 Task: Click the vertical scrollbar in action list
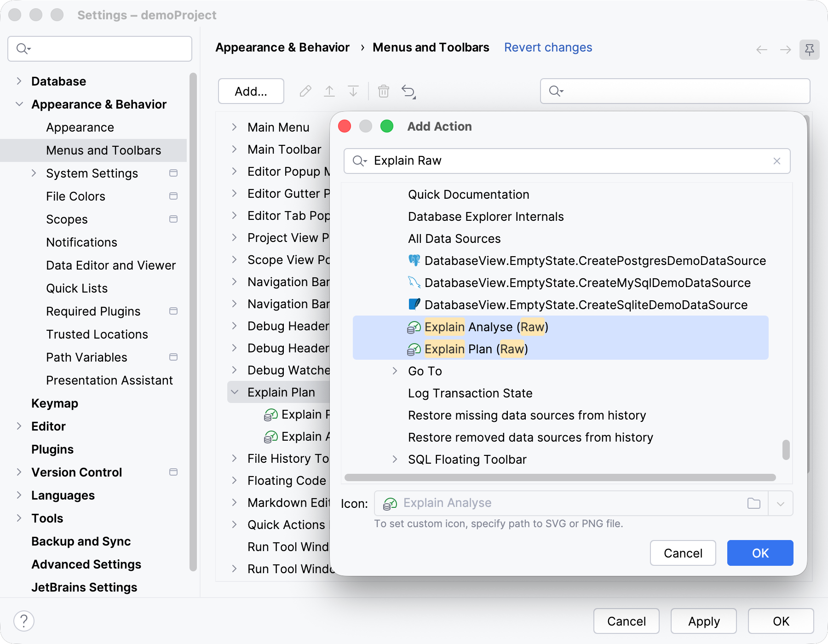click(786, 450)
